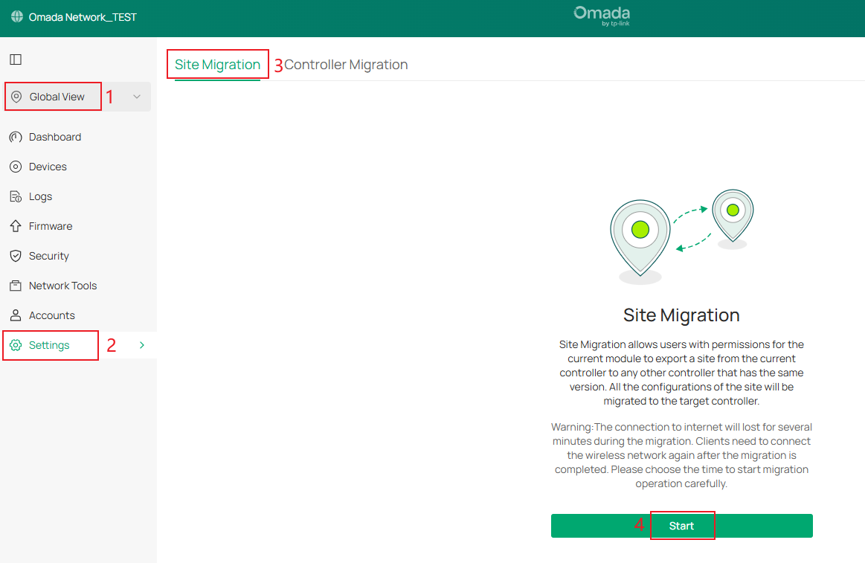The width and height of the screenshot is (865, 563).
Task: Click the Security shield icon
Action: [x=15, y=256]
